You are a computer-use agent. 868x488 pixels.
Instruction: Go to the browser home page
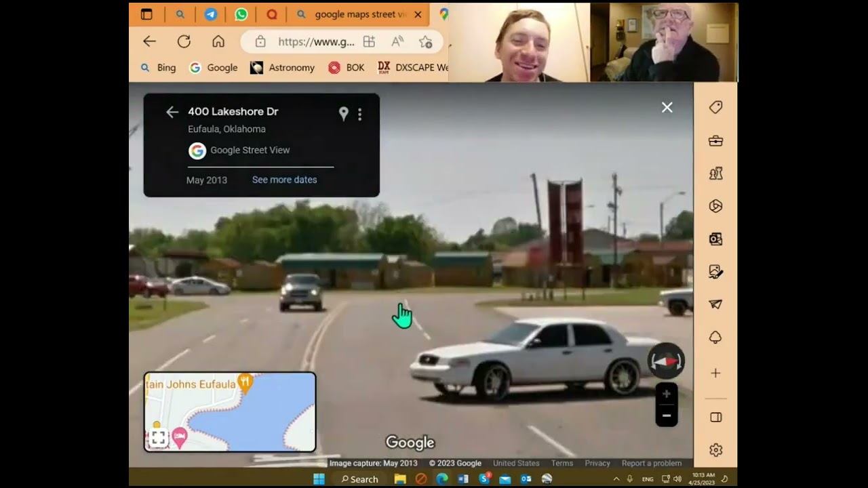point(218,41)
